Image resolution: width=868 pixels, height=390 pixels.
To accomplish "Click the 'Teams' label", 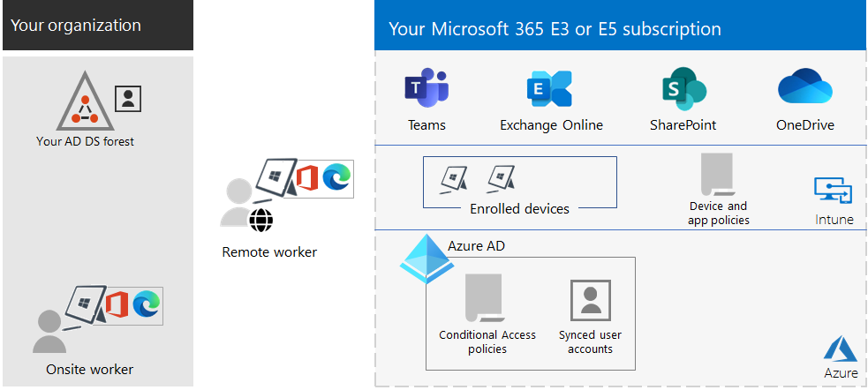I will tap(426, 125).
